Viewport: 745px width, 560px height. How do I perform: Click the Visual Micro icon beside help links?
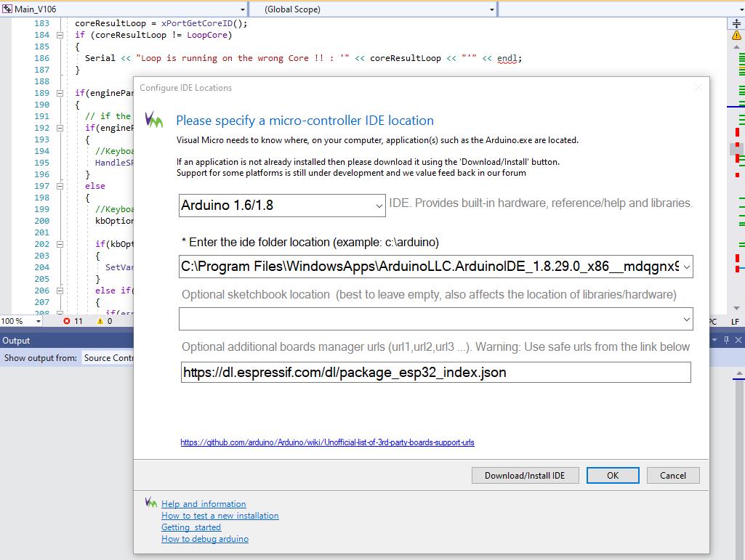pos(151,502)
